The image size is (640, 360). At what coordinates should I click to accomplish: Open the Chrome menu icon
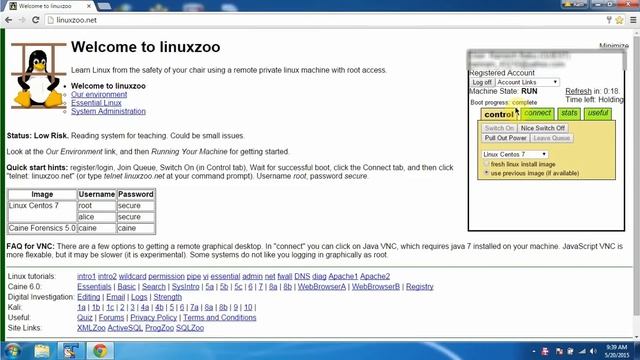point(633,20)
